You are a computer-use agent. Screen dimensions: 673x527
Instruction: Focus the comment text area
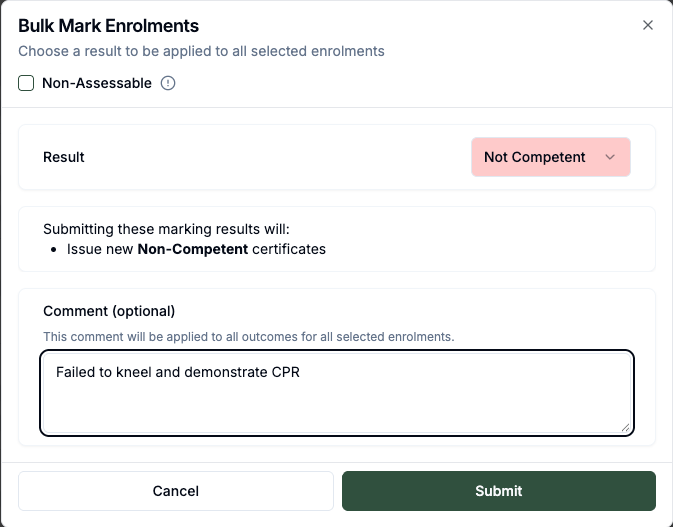pyautogui.click(x=336, y=400)
